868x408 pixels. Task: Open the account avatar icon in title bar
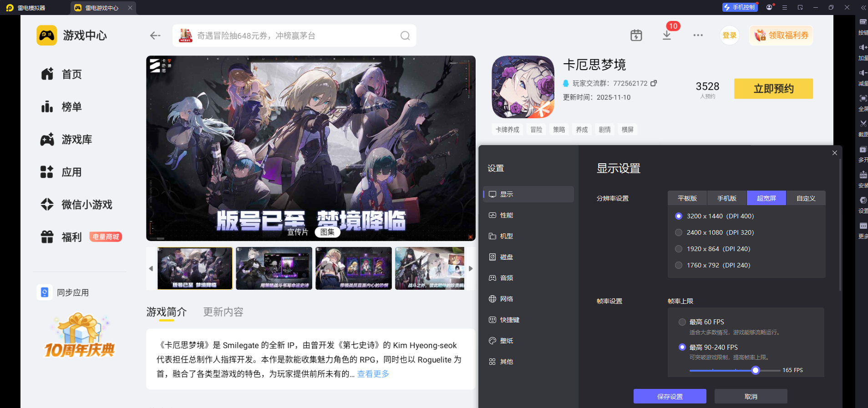coord(769,7)
